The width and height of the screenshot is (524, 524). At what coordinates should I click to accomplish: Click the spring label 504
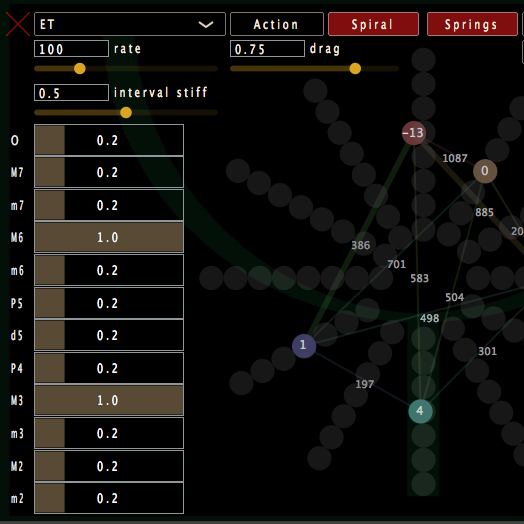coord(454,297)
